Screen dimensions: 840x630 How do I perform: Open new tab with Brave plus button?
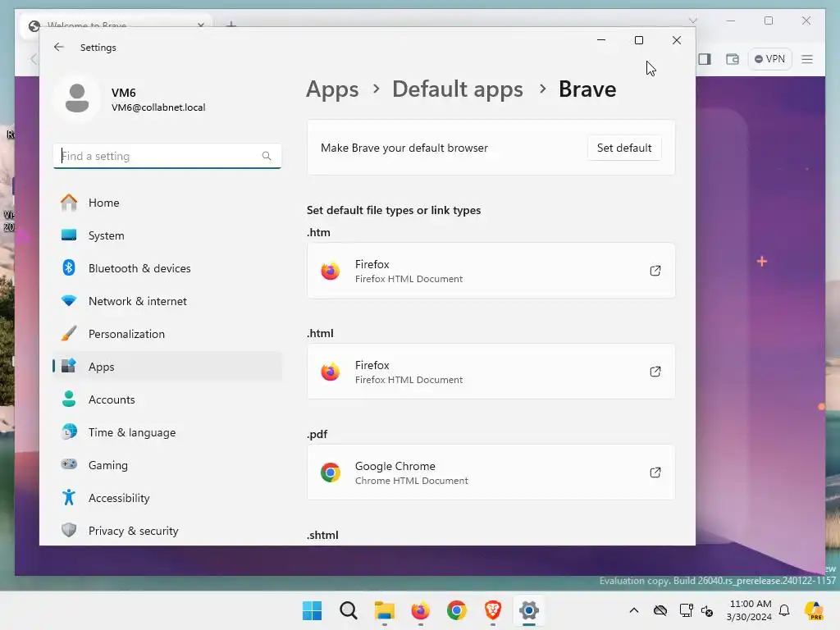coord(231,24)
